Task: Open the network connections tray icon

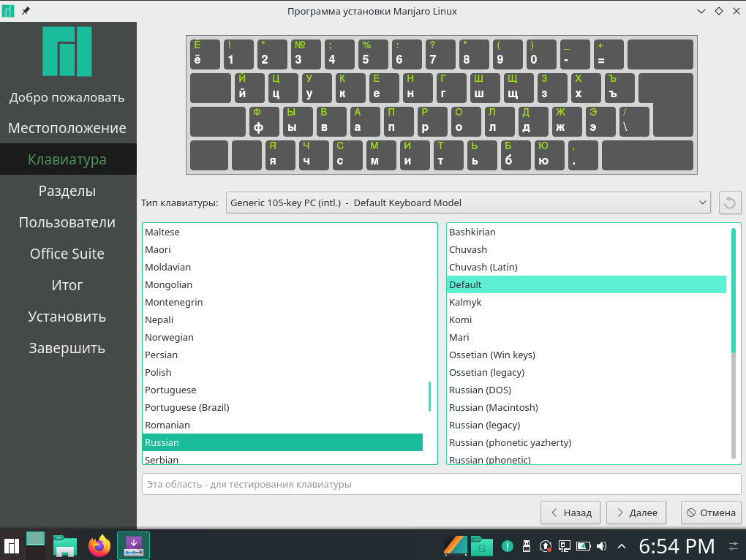Action: (565, 546)
